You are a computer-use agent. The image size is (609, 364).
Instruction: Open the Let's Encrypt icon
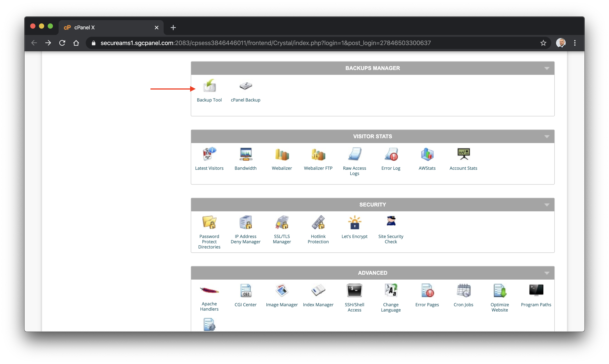[x=354, y=222]
